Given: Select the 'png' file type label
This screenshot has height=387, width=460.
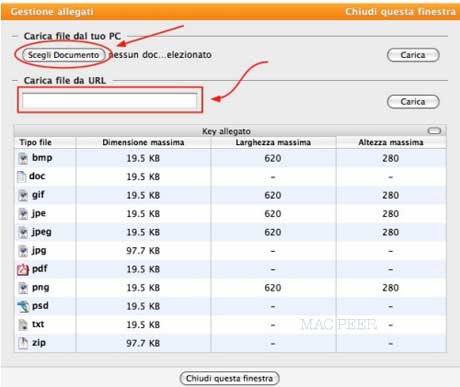Looking at the screenshot, I should pyautogui.click(x=41, y=287).
